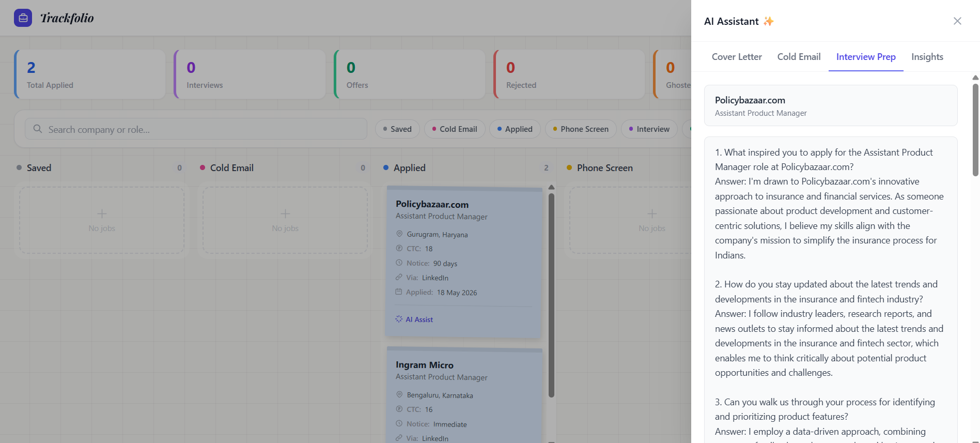Click the search magnifier icon
This screenshot has width=980, height=443.
pos(38,129)
